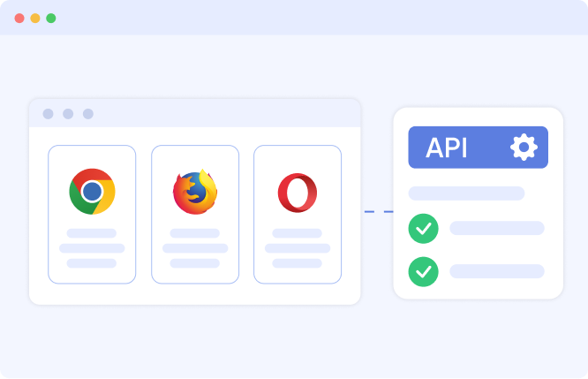
Task: Click third gray dot in inner window
Action: [x=88, y=114]
